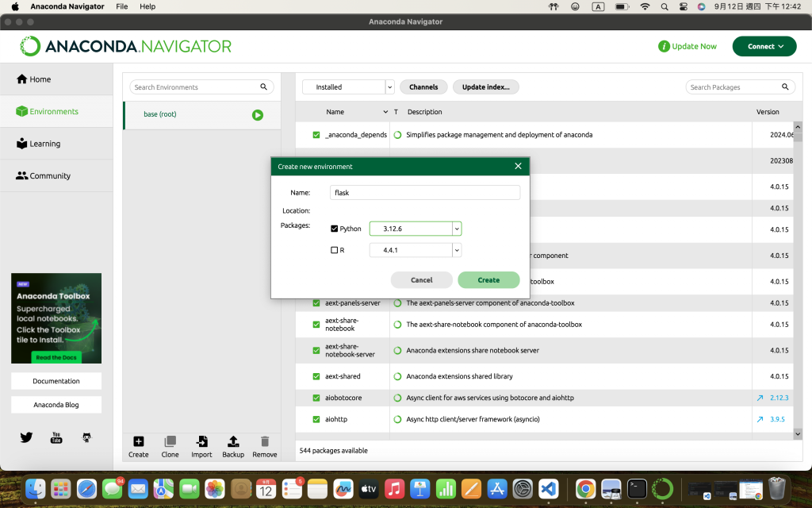Screen dimensions: 812x508
Task: Click the environment Name input field
Action: [x=425, y=192]
